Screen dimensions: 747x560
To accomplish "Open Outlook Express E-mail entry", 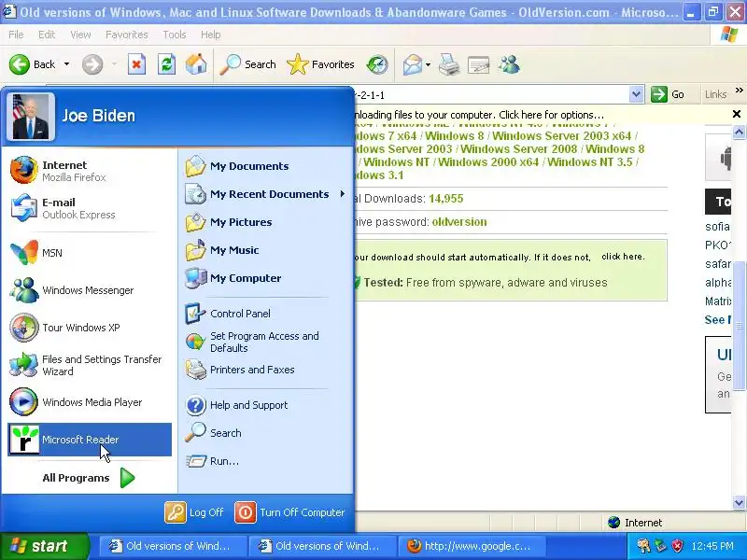I will click(x=89, y=208).
